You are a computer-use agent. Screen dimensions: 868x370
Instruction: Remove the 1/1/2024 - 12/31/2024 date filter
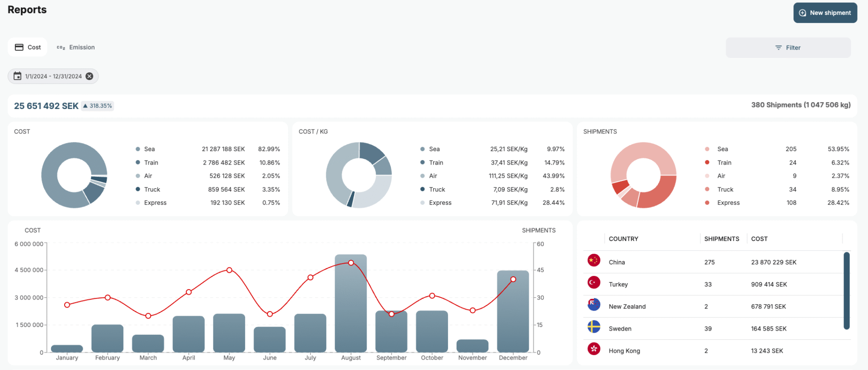[x=90, y=76]
